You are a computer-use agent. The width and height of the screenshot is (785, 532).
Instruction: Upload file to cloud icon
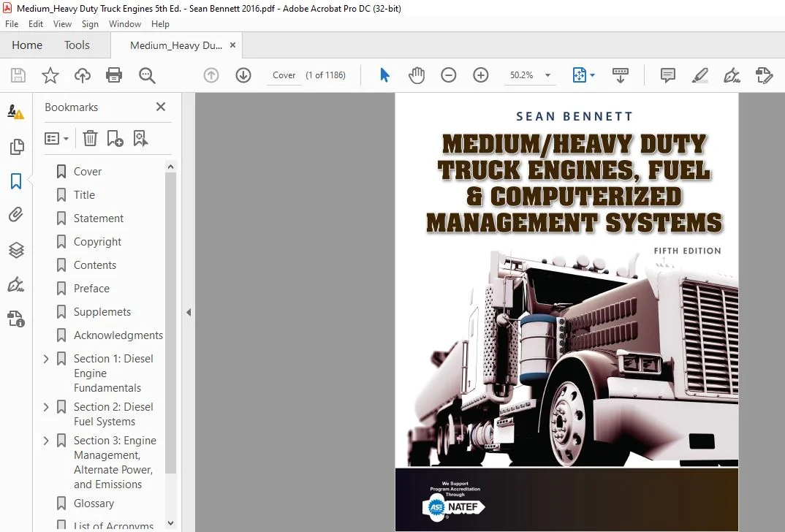pos(83,75)
